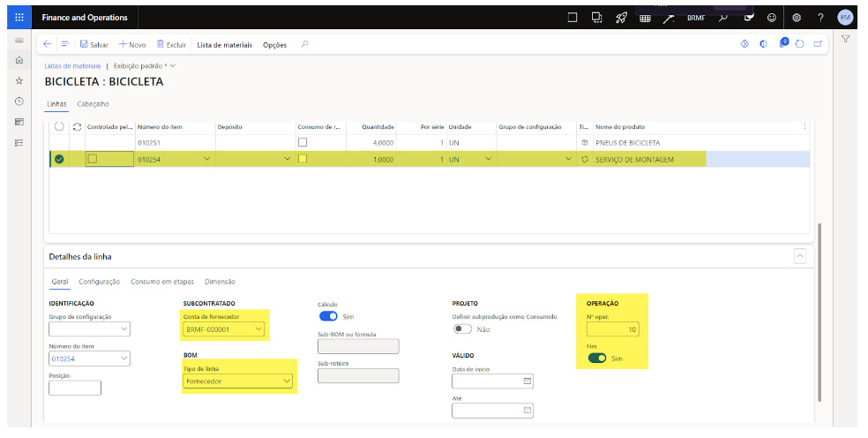Toggle the Fim switch in Operação
The height and width of the screenshot is (438, 868).
point(597,359)
